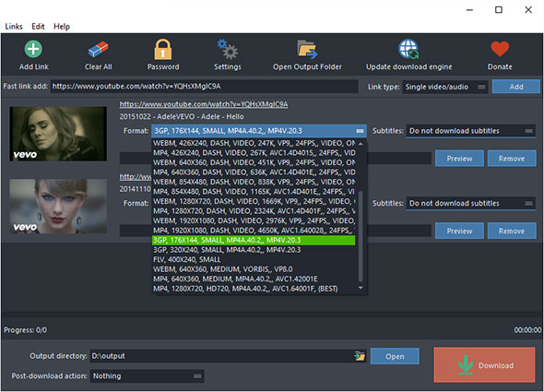
Task: Start the Download button
Action: (x=484, y=365)
